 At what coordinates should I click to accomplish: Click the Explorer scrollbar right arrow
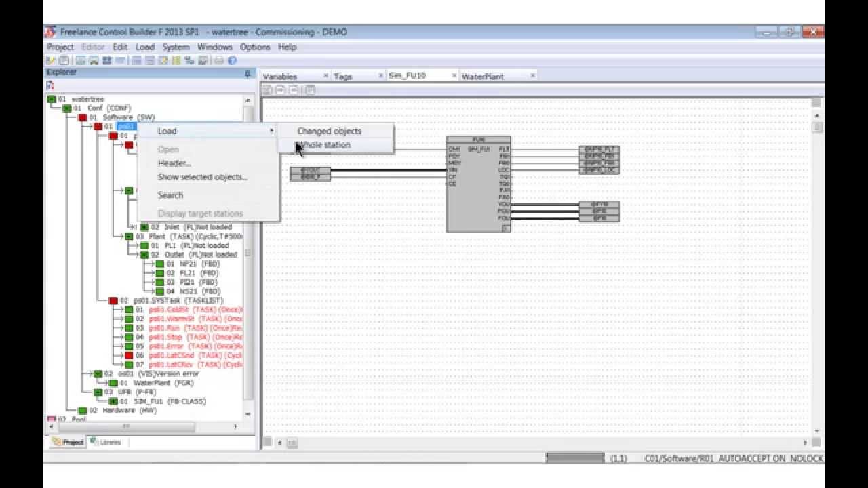point(235,427)
